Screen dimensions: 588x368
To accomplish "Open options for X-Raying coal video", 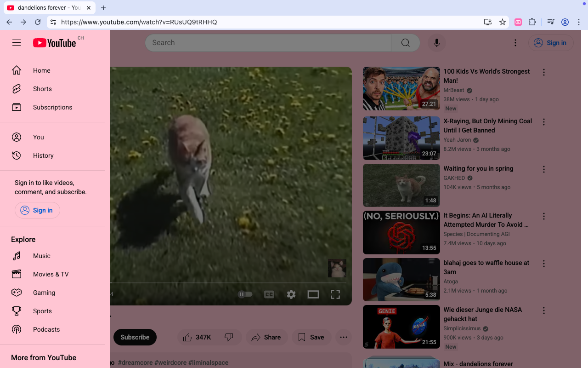I will [544, 122].
